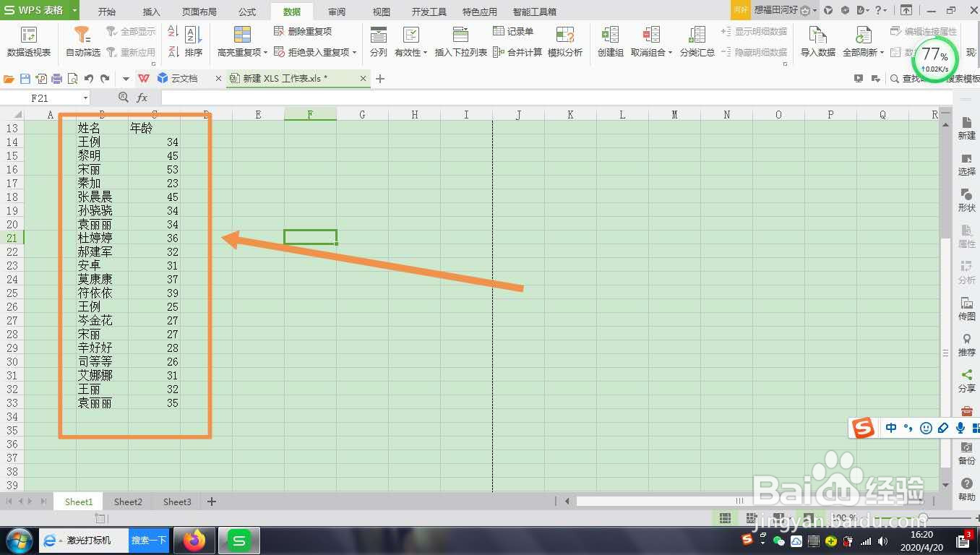
Task: Click the Open file folder icon
Action: [x=9, y=78]
